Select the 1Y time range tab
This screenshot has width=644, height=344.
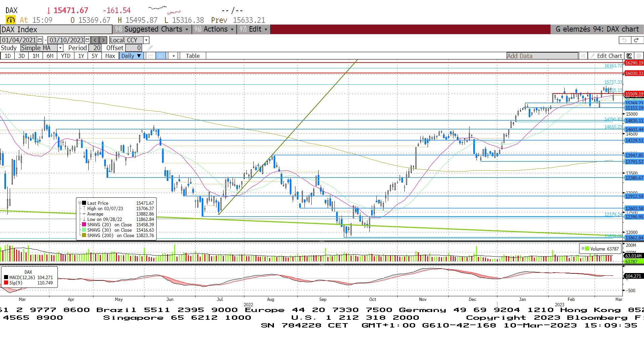click(x=81, y=56)
